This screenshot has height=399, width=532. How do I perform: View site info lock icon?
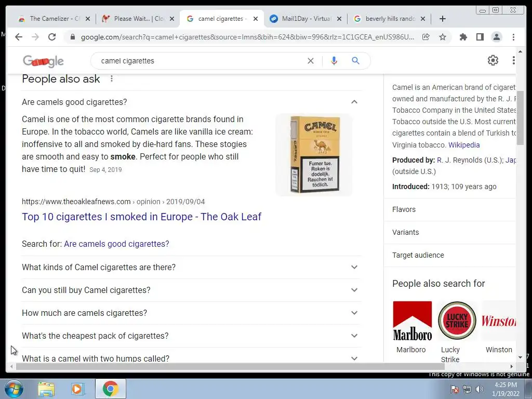click(72, 37)
